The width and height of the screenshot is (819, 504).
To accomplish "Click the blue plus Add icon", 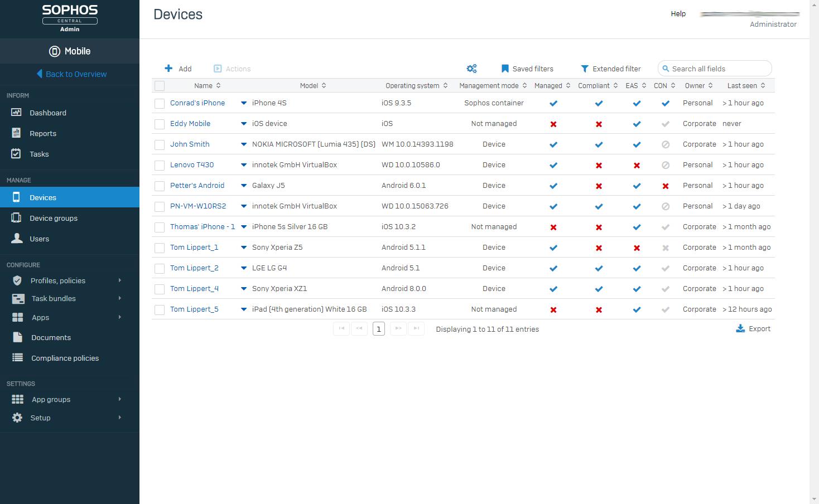I will 168,68.
